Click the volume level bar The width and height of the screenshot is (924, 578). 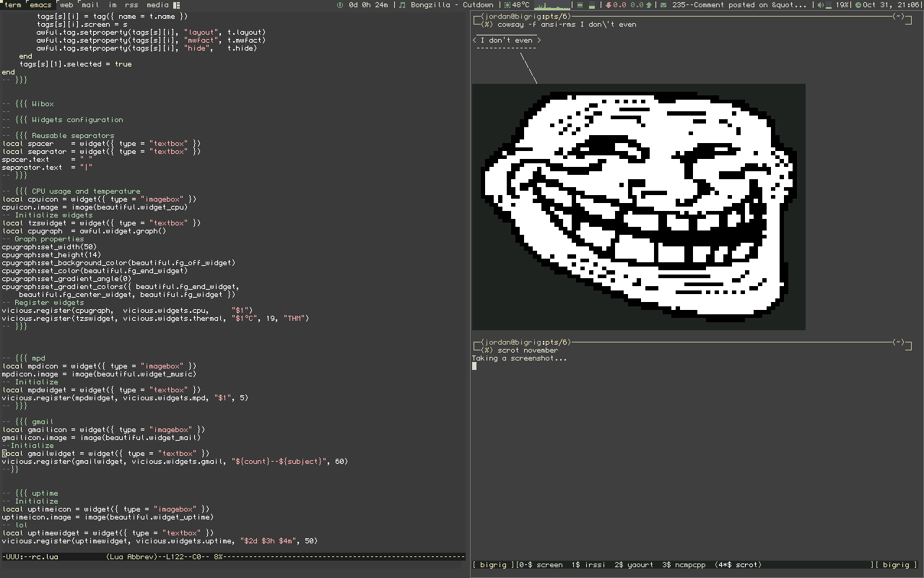[x=830, y=7]
